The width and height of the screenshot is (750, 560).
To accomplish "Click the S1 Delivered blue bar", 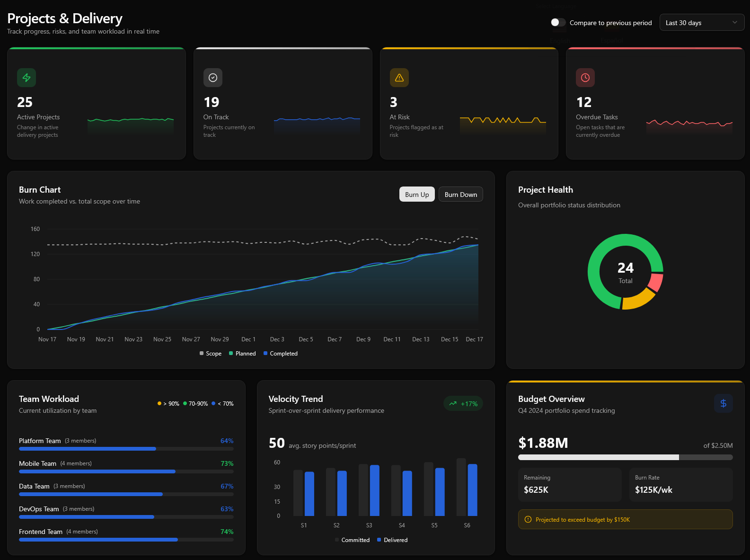I will (309, 494).
